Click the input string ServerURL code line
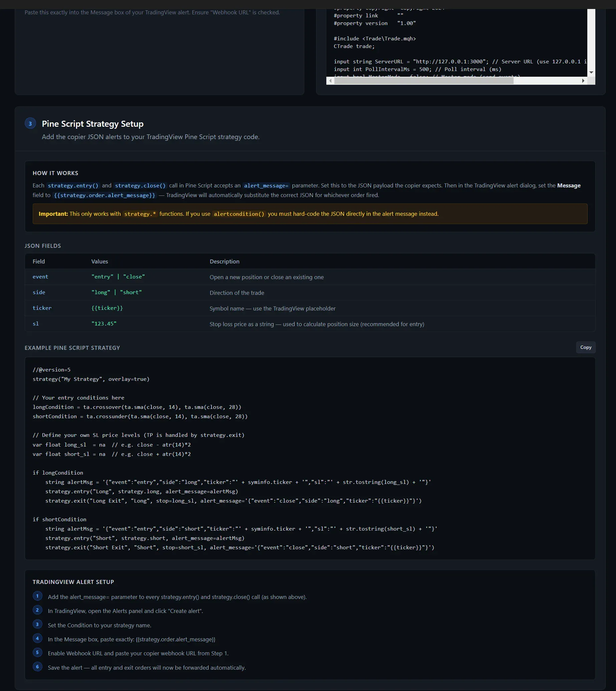616x691 pixels. tap(460, 62)
